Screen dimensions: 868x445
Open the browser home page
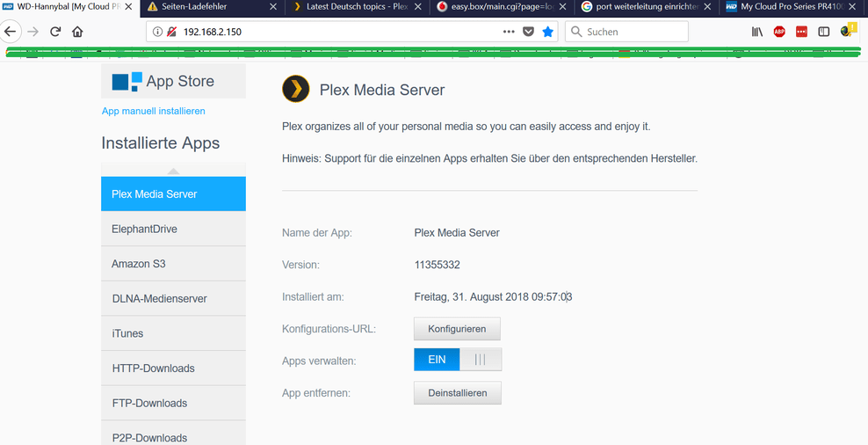(77, 32)
